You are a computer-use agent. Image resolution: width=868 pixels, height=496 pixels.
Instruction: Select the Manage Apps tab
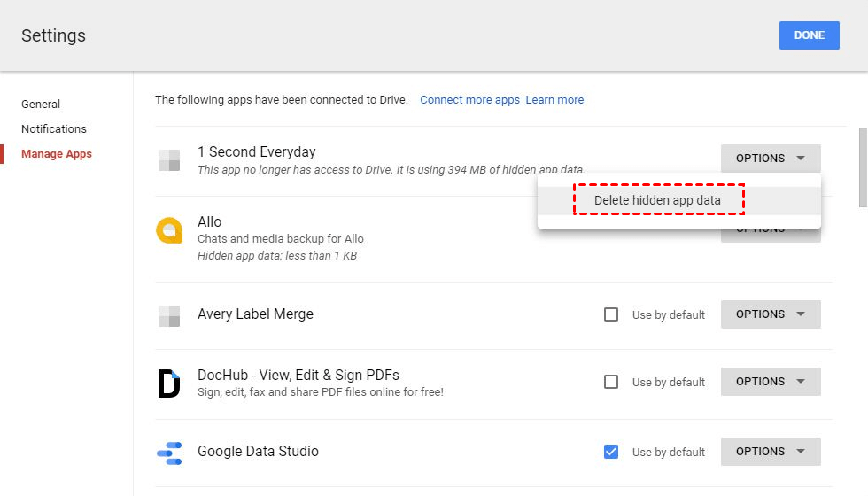pyautogui.click(x=57, y=154)
